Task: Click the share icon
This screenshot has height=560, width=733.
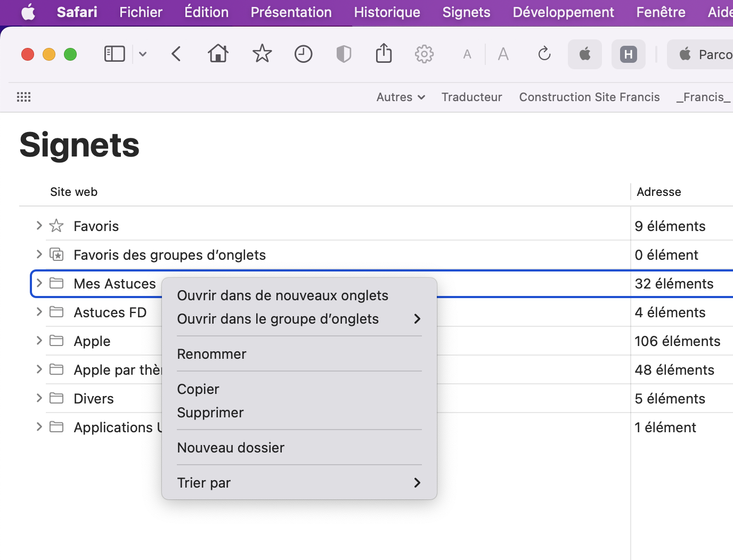Action: click(384, 54)
